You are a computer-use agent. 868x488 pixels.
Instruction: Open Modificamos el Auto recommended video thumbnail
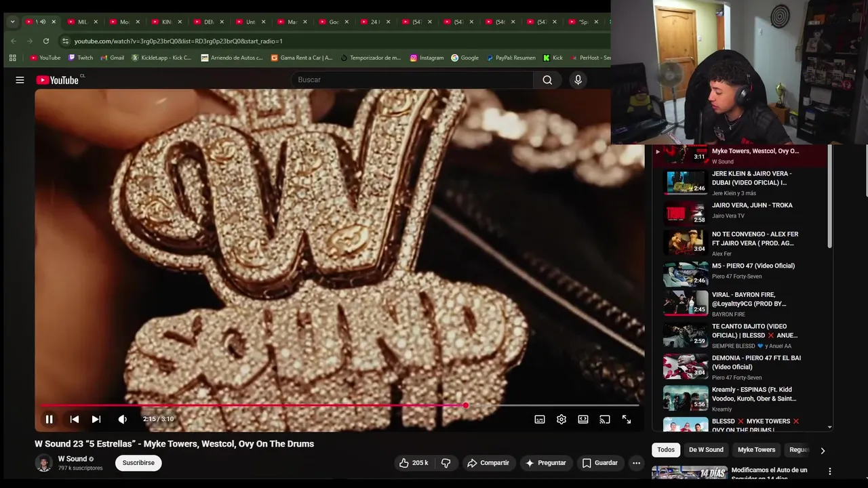point(689,472)
